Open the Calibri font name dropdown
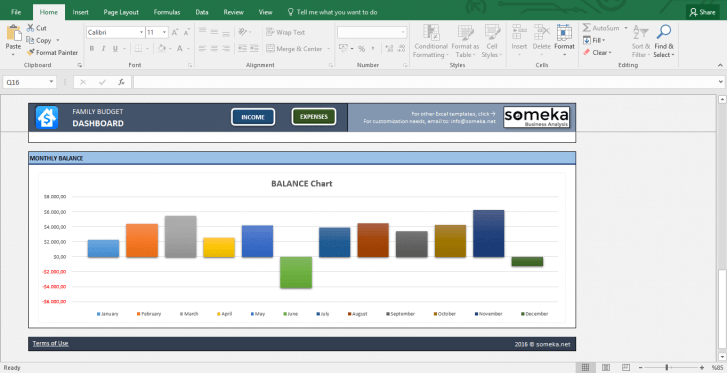727x373 pixels. tap(141, 32)
